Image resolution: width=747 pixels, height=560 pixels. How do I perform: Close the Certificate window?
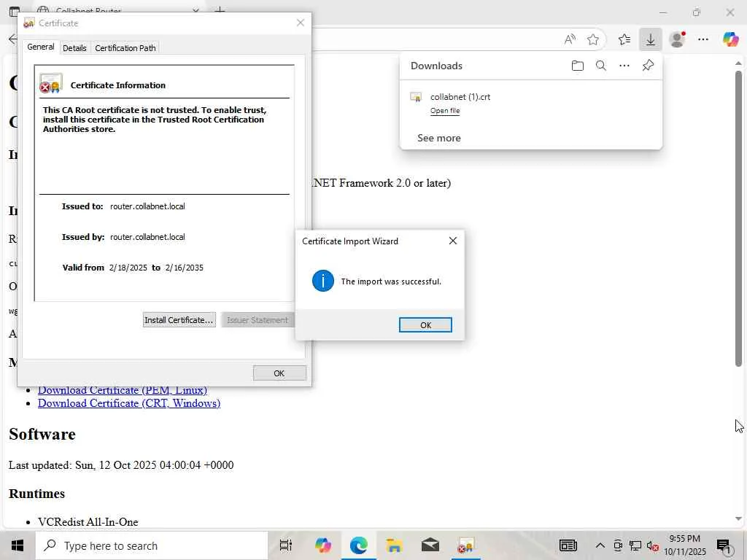(x=300, y=23)
